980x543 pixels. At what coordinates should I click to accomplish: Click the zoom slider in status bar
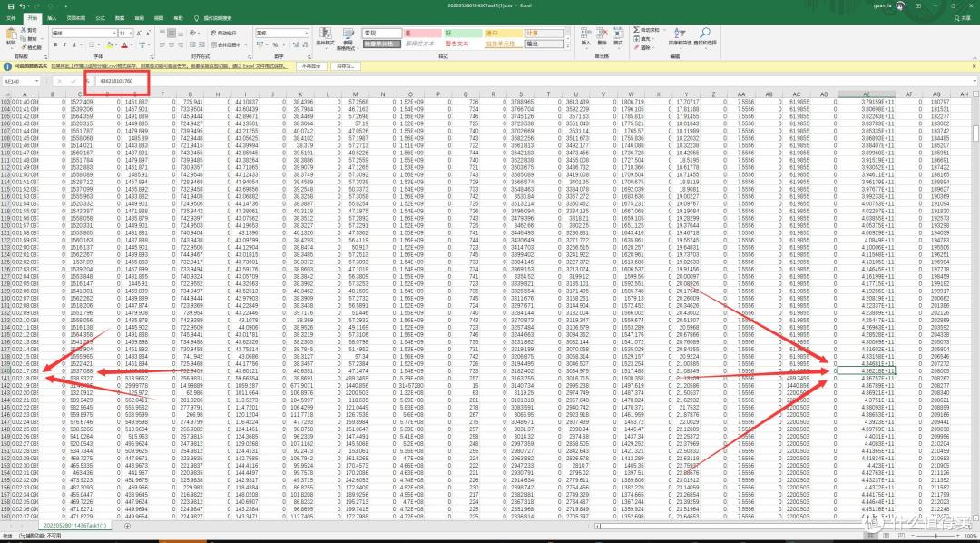point(936,537)
